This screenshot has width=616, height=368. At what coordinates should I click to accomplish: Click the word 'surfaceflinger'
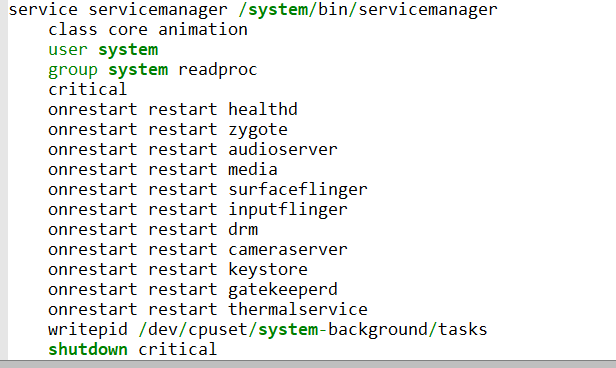[x=298, y=190]
